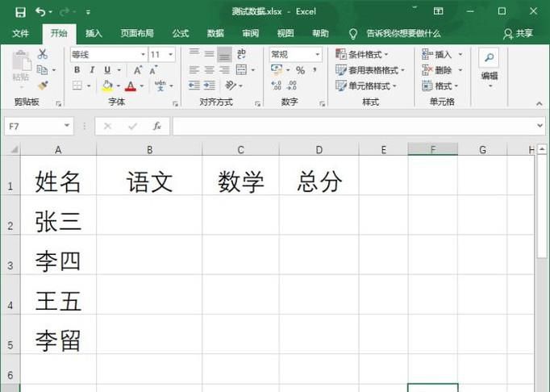This screenshot has width=550, height=392.
Task: Click inside the formula bar input
Action: click(x=353, y=126)
